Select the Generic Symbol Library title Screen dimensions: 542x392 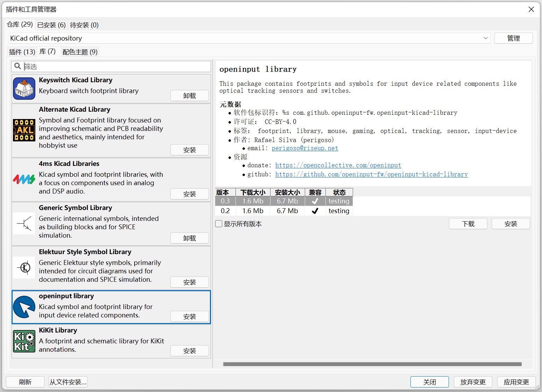(x=75, y=208)
